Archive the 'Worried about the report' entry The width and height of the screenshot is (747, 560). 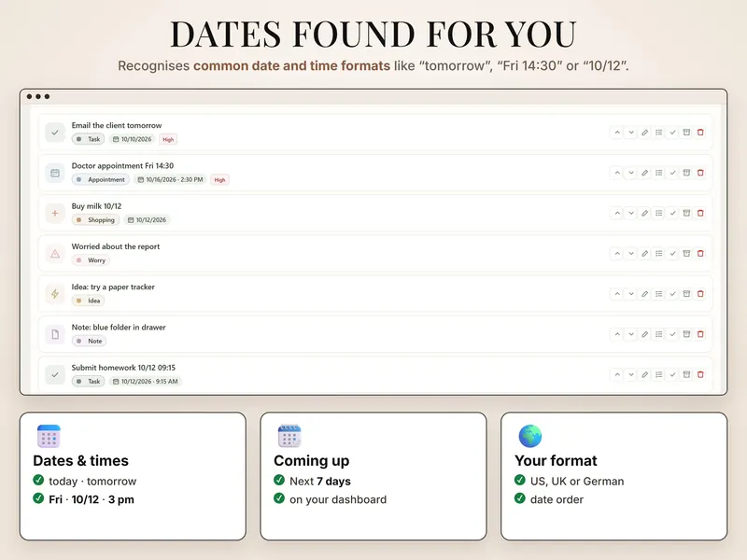686,254
